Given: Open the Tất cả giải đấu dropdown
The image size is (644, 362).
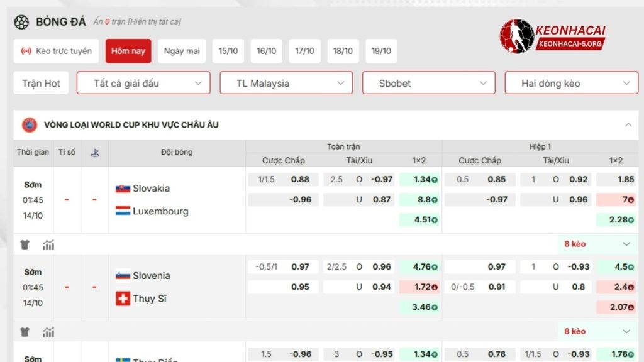Looking at the screenshot, I should (143, 82).
